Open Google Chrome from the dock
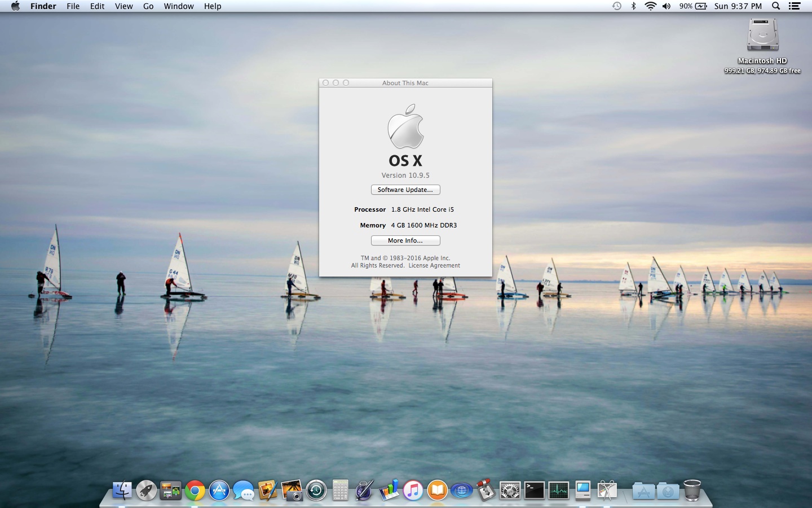Viewport: 812px width, 508px height. coord(195,491)
